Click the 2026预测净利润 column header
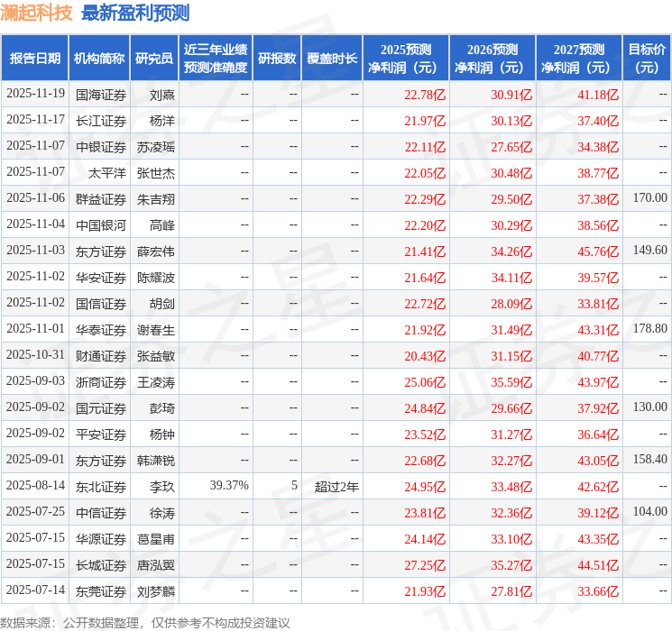This screenshot has height=631, width=672. [492, 59]
